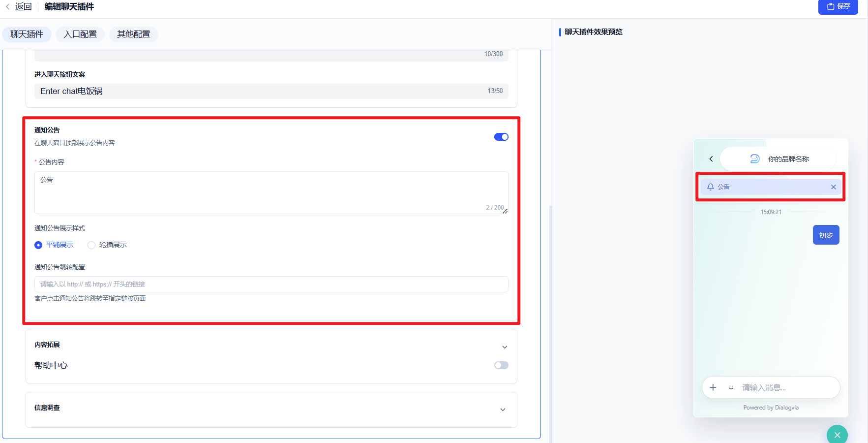Click the brand logo icon in preview header
Image resolution: width=868 pixels, height=443 pixels.
pyautogui.click(x=755, y=158)
